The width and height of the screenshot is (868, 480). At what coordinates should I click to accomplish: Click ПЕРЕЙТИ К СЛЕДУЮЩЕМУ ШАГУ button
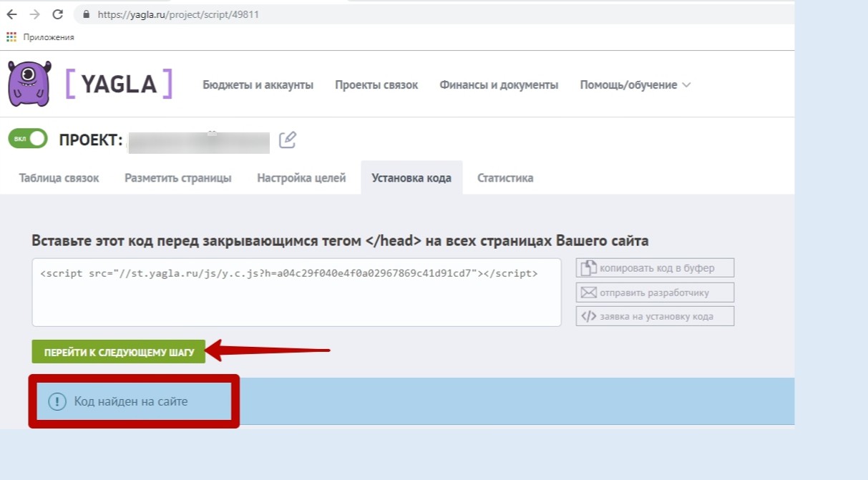pos(119,352)
